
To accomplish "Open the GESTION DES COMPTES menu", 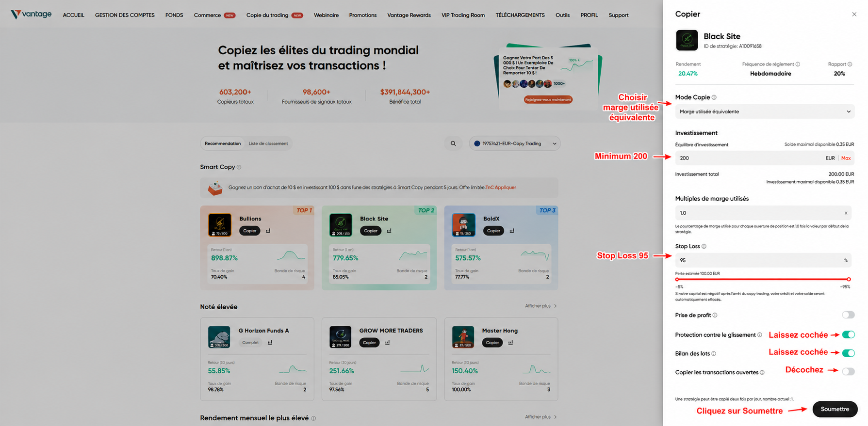I will [125, 15].
